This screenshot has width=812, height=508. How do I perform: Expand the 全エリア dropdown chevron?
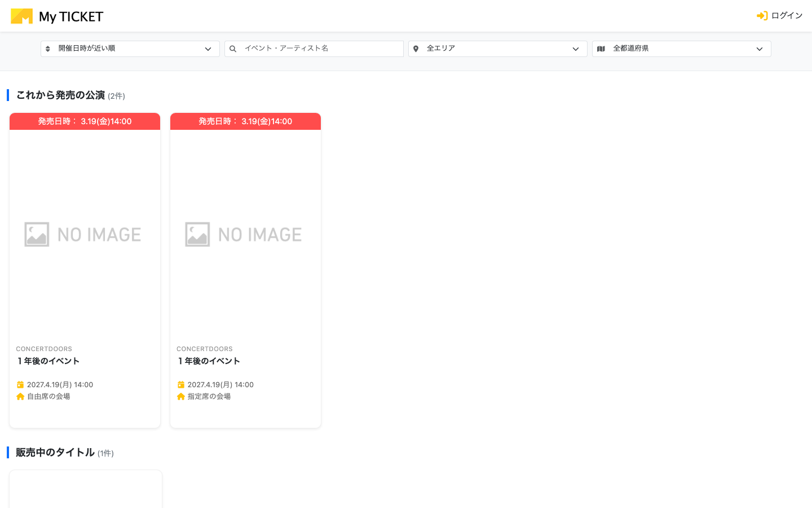[576, 49]
